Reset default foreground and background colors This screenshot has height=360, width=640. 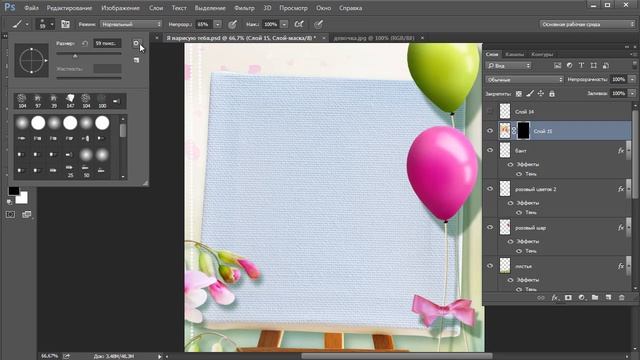coord(9,202)
